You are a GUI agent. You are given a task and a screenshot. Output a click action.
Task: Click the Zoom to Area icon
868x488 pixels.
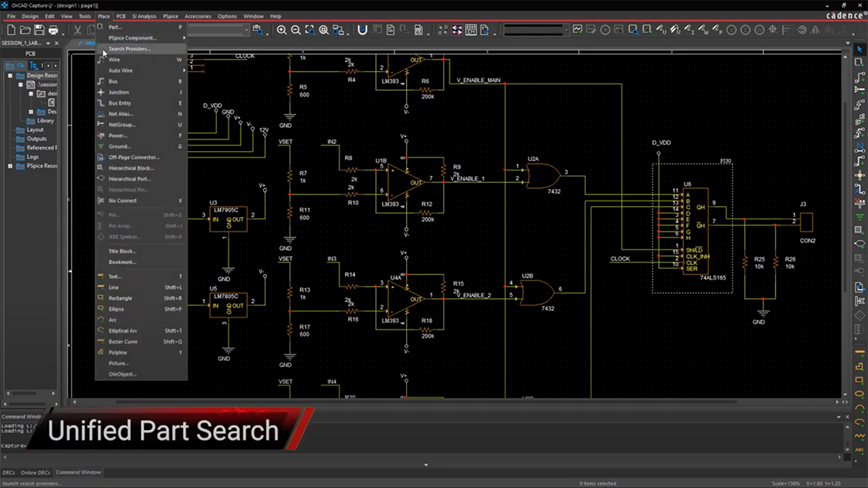point(309,30)
